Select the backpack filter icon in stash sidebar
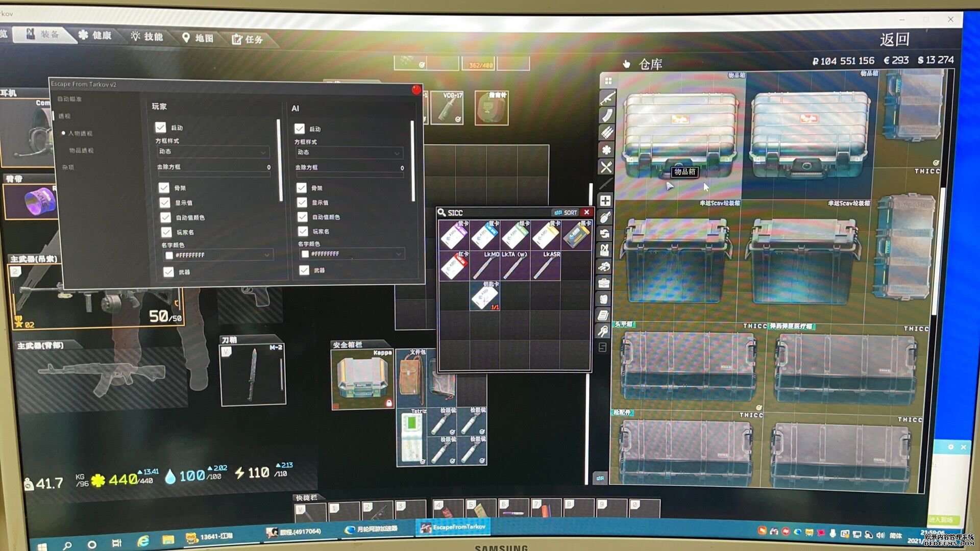This screenshot has width=980, height=551. (604, 299)
